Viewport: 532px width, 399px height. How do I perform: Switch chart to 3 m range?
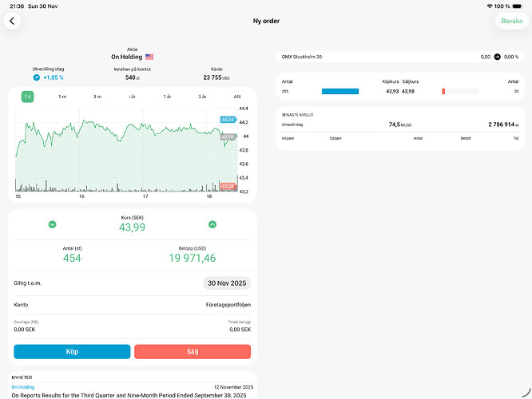tap(97, 97)
